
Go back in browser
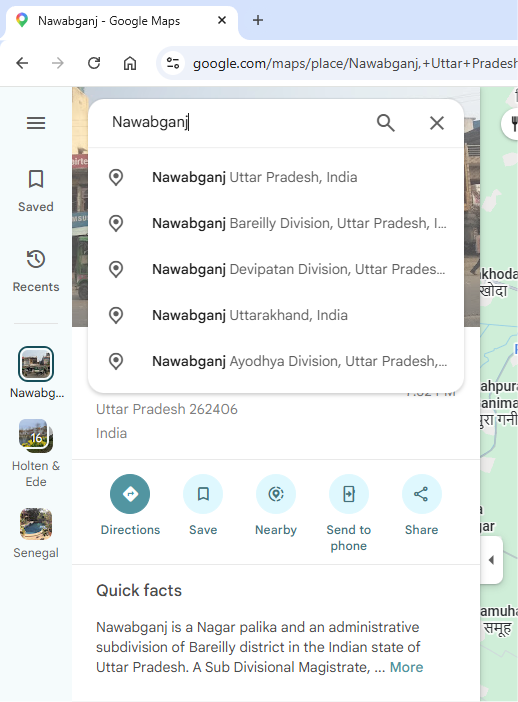[22, 63]
